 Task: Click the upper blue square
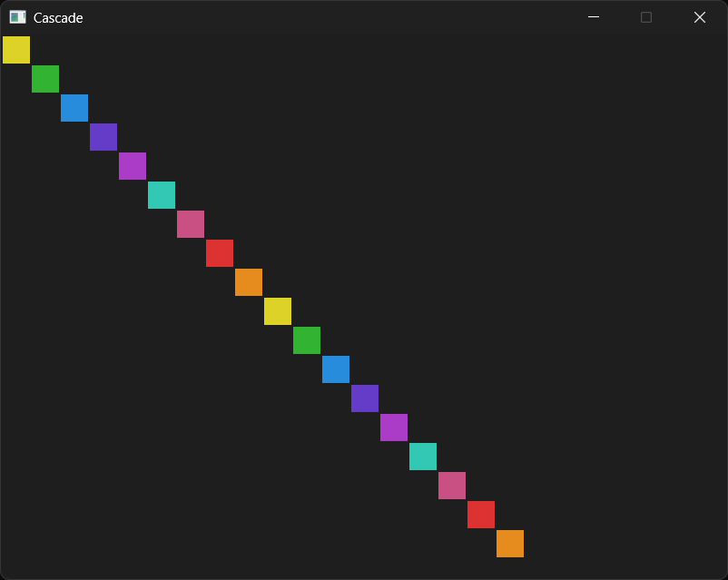74,108
